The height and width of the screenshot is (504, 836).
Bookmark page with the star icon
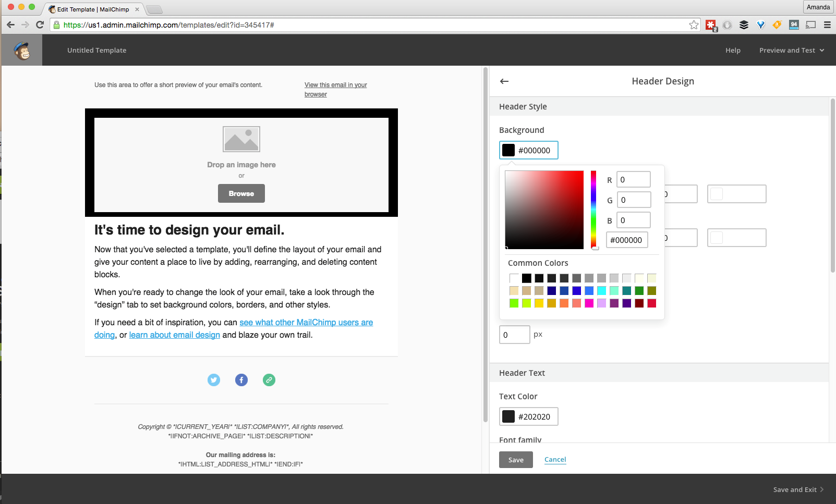pos(694,25)
